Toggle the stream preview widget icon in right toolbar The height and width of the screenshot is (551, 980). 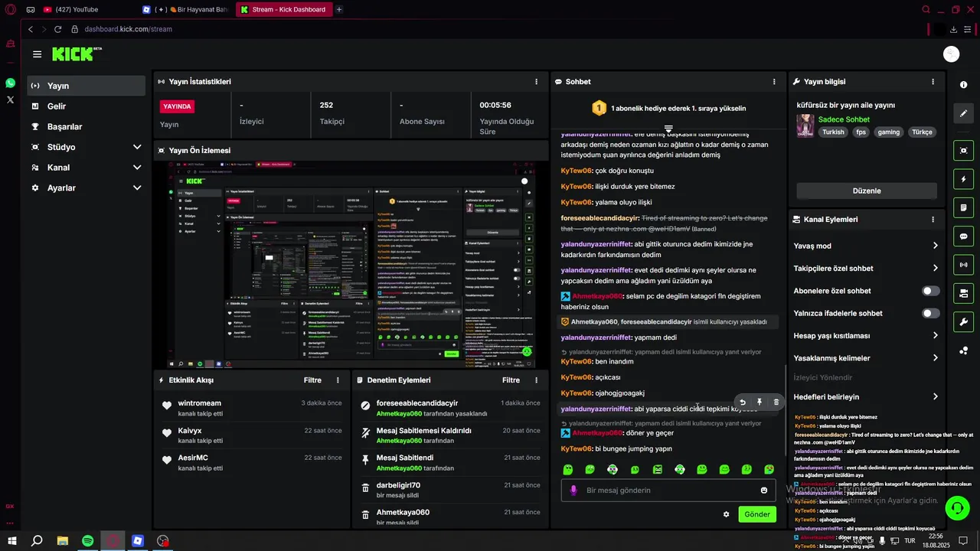click(963, 151)
